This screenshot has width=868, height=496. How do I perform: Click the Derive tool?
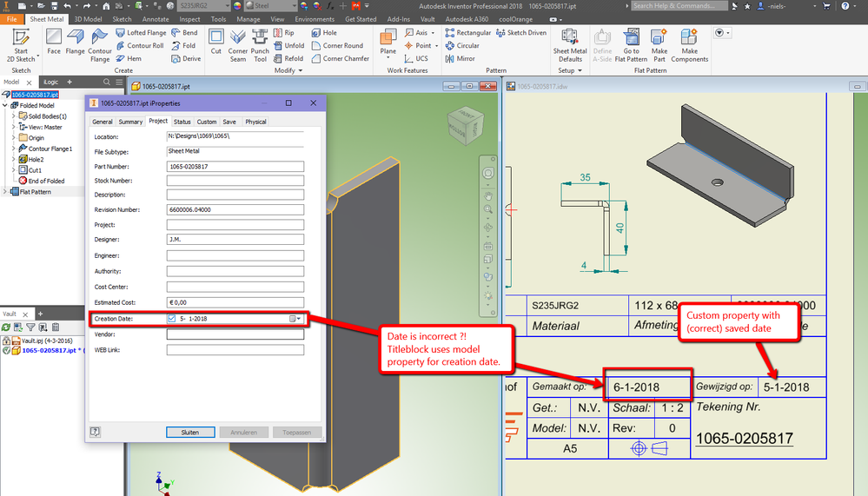(186, 58)
